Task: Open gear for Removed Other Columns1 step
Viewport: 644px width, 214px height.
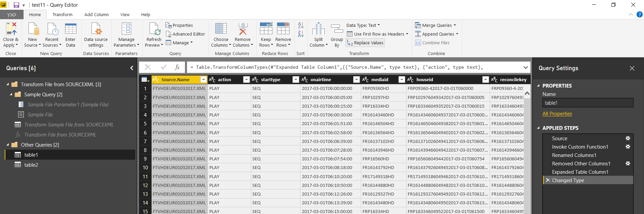Action: pyautogui.click(x=628, y=163)
